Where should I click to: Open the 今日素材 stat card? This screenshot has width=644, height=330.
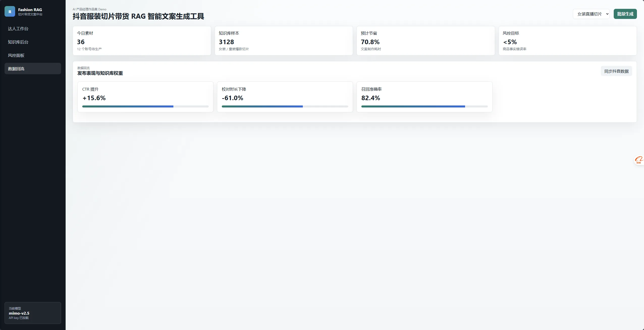pos(142,41)
